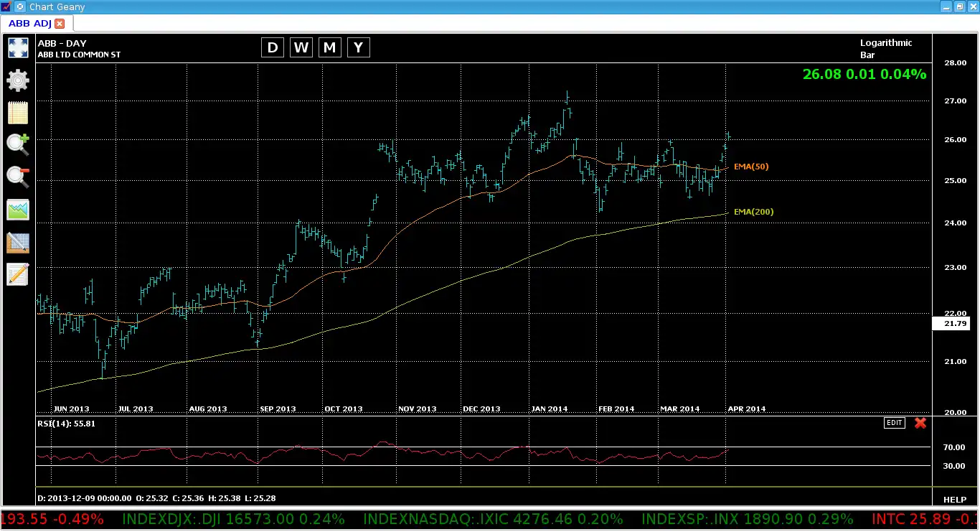Click the ABB LTD COMMON ST subtitle

tap(79, 55)
